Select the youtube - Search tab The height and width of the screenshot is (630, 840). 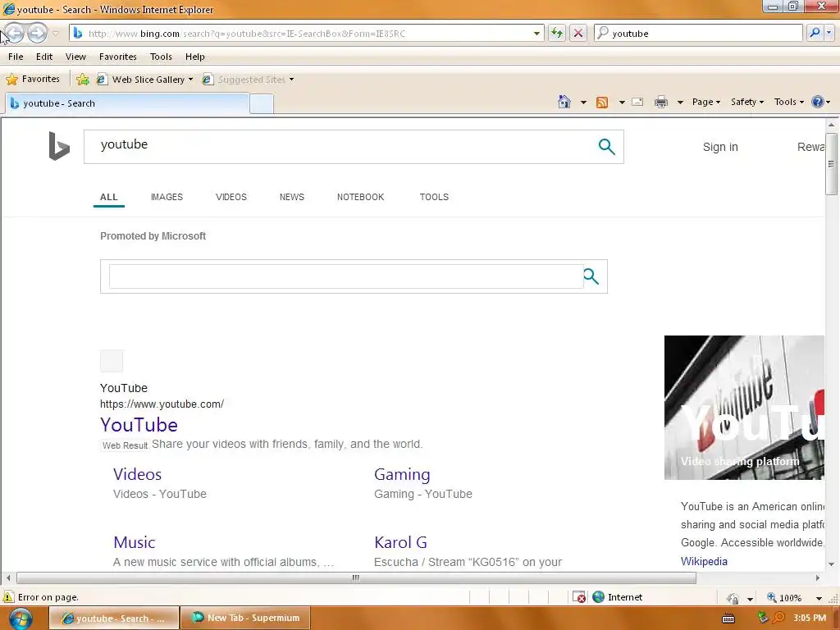[x=127, y=103]
